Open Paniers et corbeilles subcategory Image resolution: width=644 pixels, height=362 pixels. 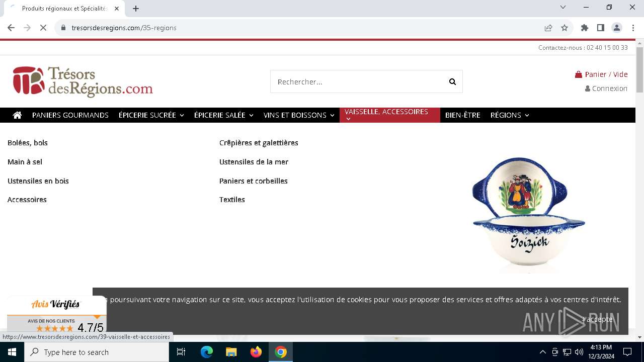tap(254, 181)
